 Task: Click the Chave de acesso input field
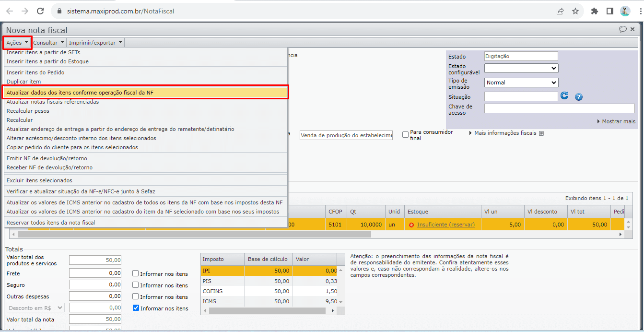559,109
